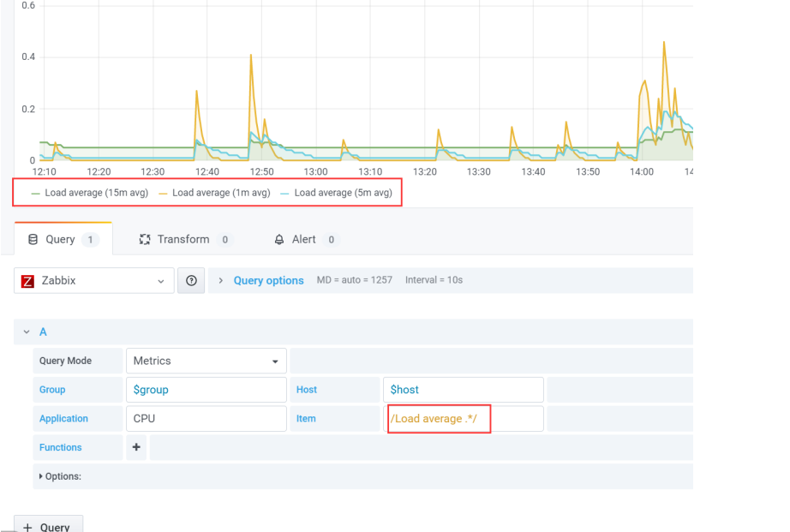The height and width of the screenshot is (532, 790).
Task: Click the add Query button
Action: pyautogui.click(x=48, y=526)
